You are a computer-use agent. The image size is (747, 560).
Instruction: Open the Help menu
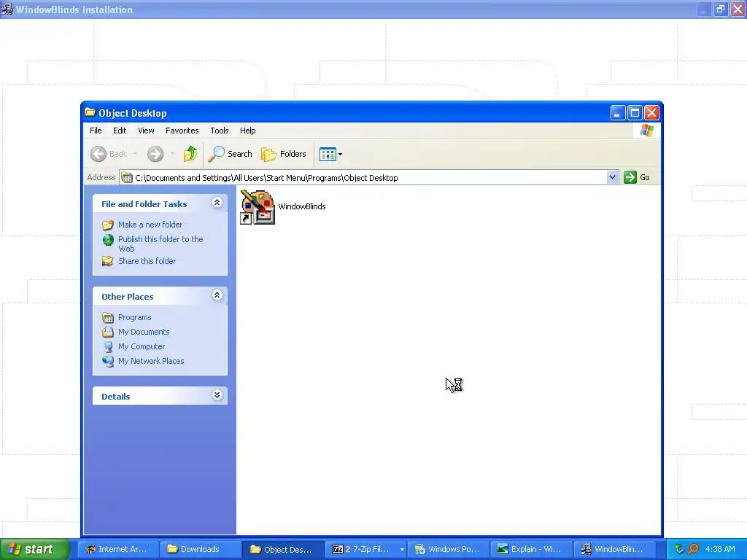(x=248, y=131)
